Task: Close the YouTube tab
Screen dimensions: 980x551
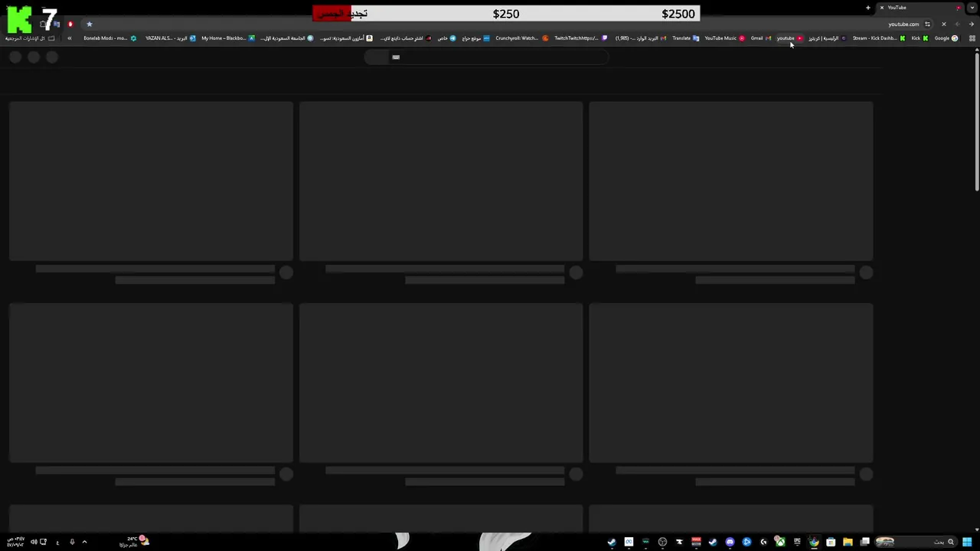Action: pyautogui.click(x=882, y=8)
